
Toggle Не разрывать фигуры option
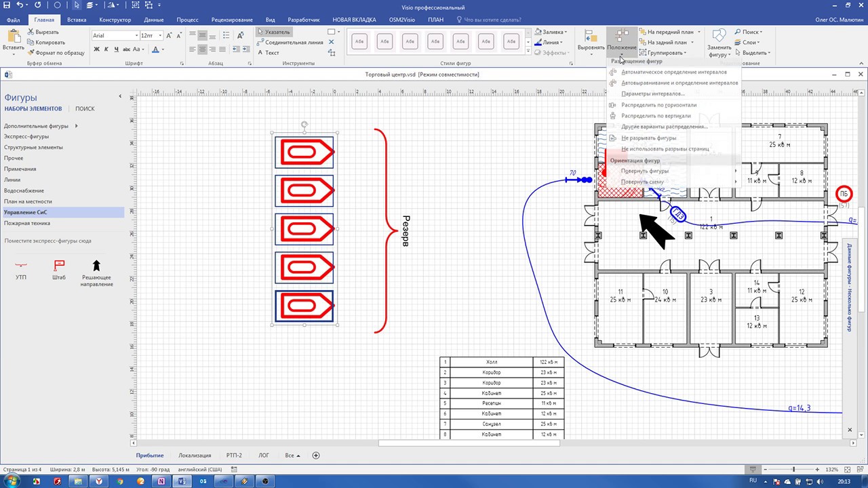(648, 138)
